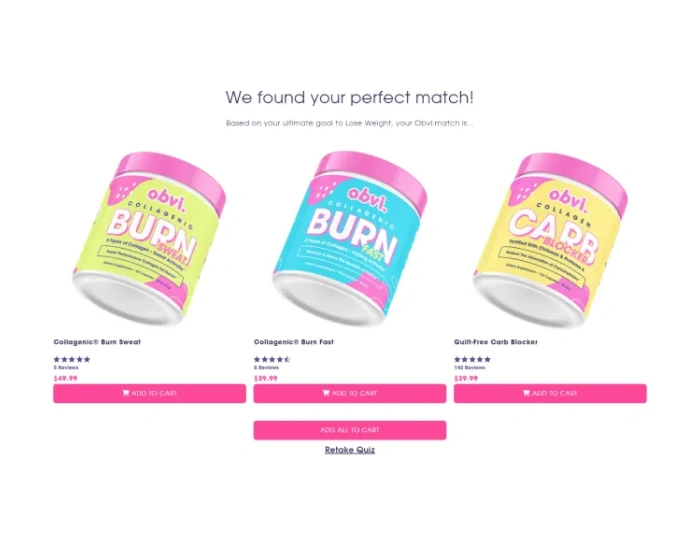Image resolution: width=700 pixels, height=550 pixels.
Task: Open Guilt-Free Carb Blocker product image
Action: 550,240
